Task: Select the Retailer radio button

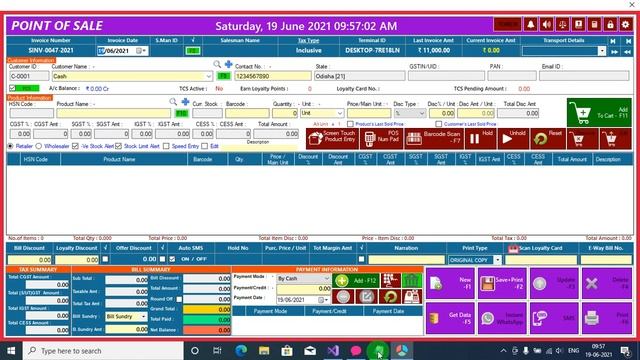Action: pyautogui.click(x=11, y=146)
